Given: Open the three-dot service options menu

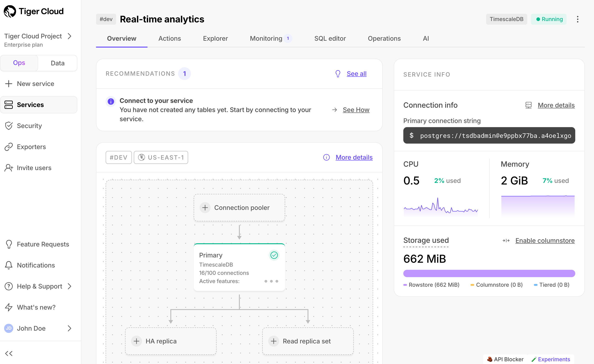Looking at the screenshot, I should (577, 19).
